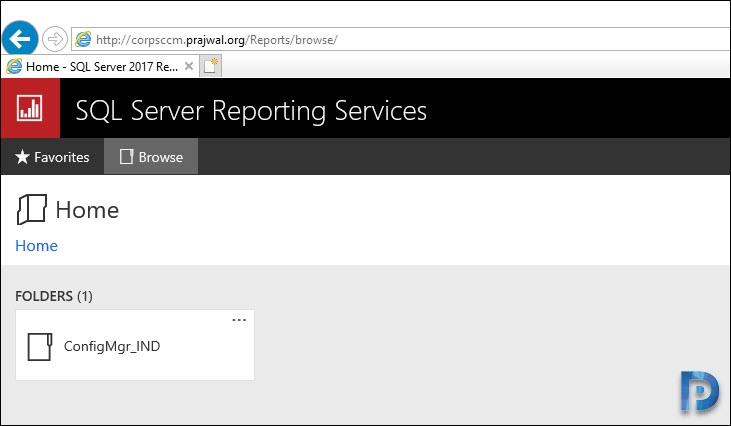Click the browser Back arrow button
Image resolution: width=731 pixels, height=426 pixels.
point(20,38)
